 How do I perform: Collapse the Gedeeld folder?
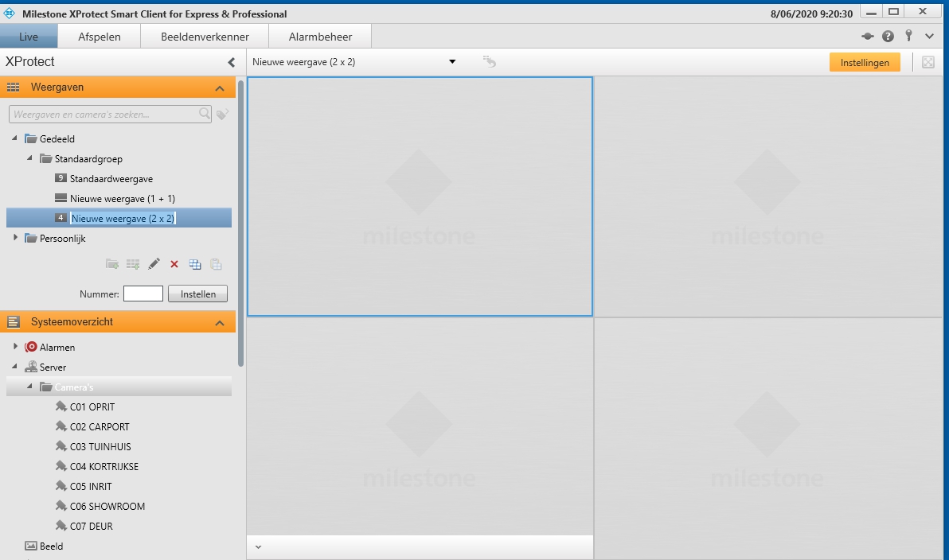tap(14, 138)
